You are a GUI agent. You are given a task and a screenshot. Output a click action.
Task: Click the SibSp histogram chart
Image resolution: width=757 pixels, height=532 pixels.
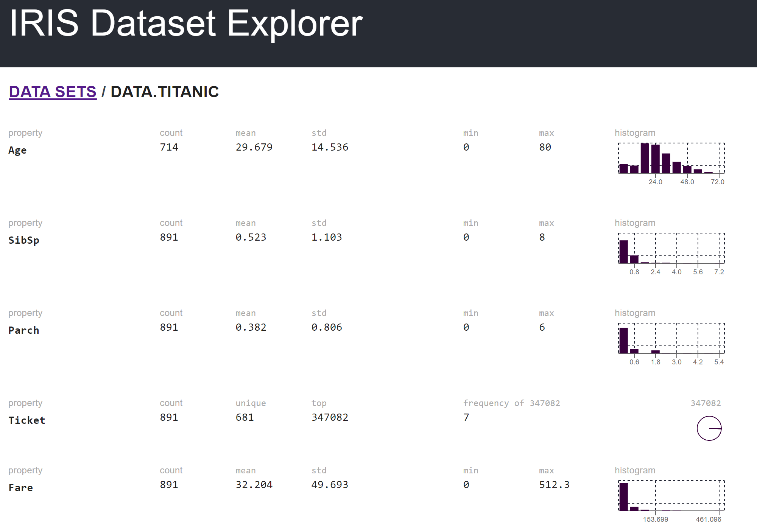(671, 249)
